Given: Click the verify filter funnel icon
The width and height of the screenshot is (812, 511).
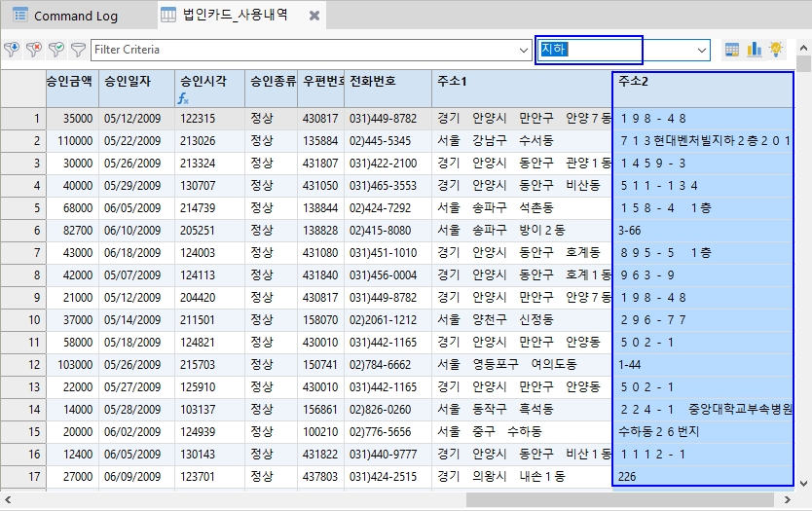Looking at the screenshot, I should pyautogui.click(x=55, y=50).
